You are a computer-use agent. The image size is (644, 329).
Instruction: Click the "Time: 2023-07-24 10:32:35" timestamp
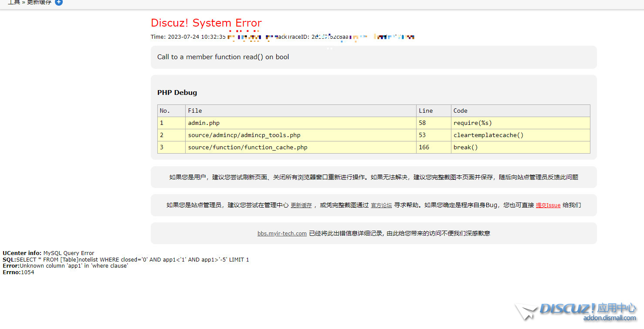188,37
